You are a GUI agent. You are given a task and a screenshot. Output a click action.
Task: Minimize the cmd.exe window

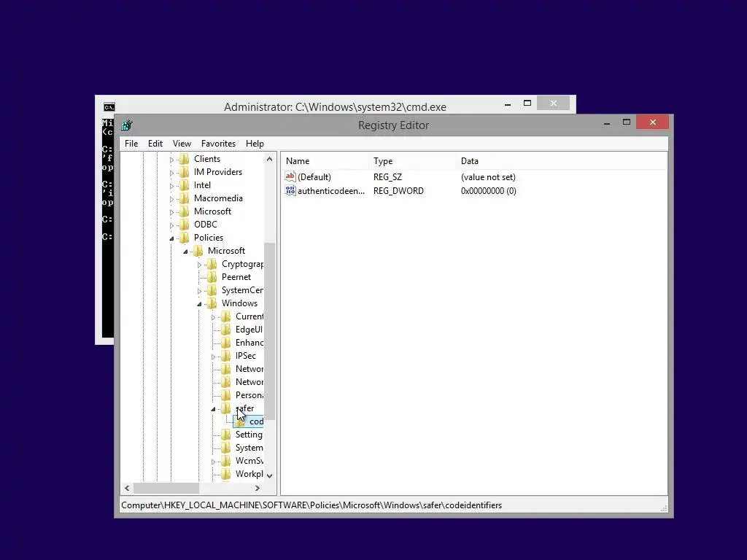click(508, 104)
